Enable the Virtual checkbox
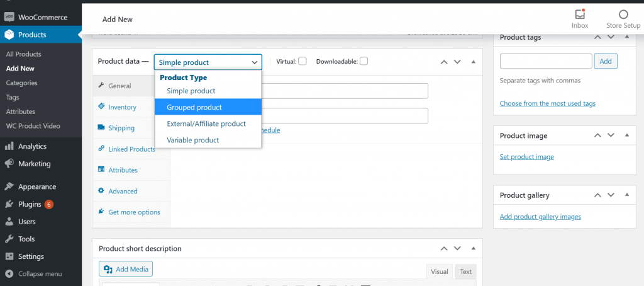The width and height of the screenshot is (644, 286). click(x=303, y=61)
